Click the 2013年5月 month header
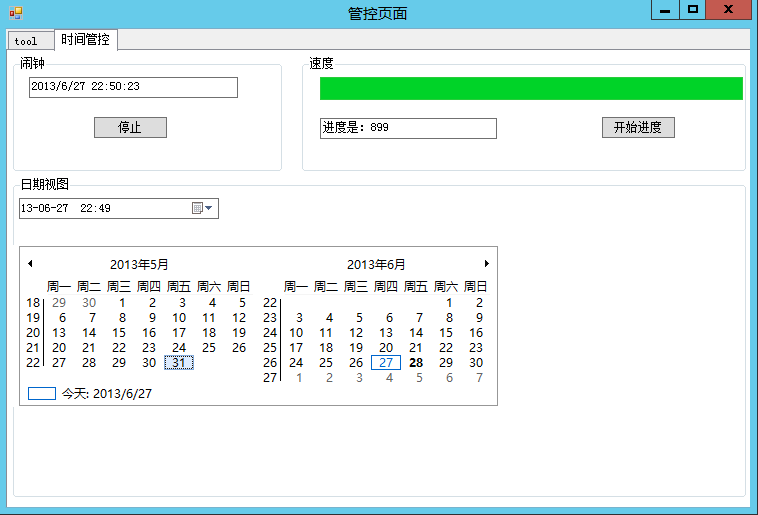Image resolution: width=758 pixels, height=515 pixels. pos(139,265)
